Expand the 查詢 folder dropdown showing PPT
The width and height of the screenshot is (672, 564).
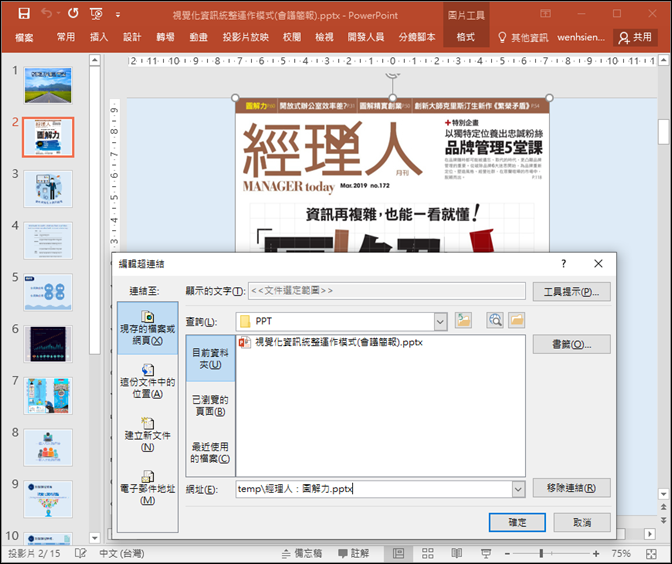pos(440,321)
